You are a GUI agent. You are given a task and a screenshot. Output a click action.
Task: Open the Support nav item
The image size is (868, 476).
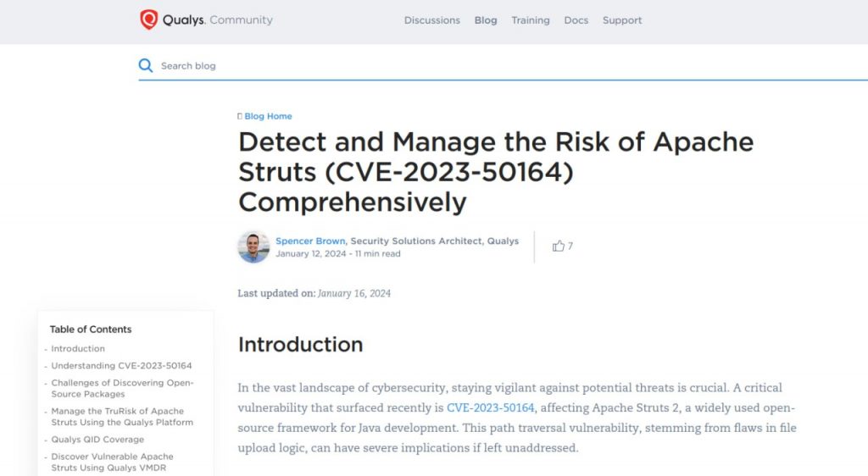[x=621, y=20]
